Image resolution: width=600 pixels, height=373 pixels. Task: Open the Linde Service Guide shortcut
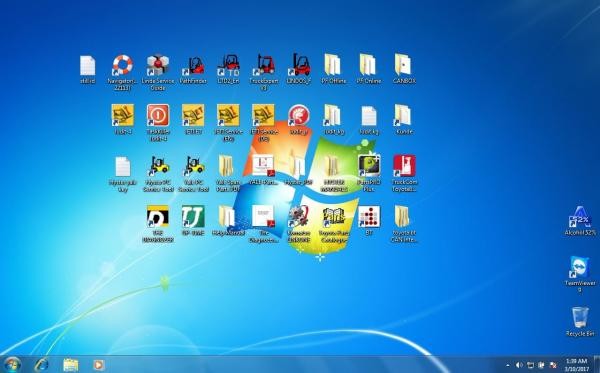(158, 72)
